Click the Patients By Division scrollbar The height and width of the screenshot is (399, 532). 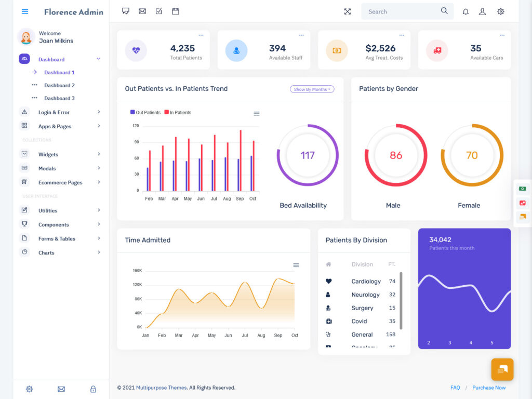[x=401, y=301]
